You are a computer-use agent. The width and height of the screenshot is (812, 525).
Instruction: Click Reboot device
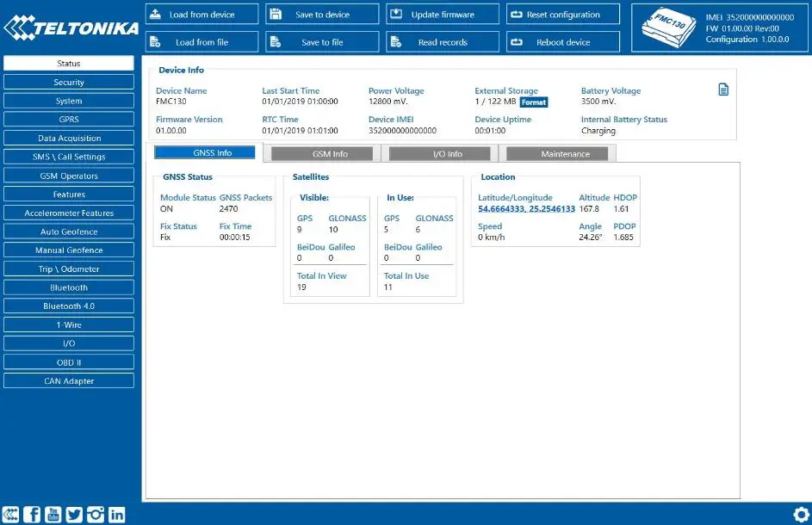562,41
